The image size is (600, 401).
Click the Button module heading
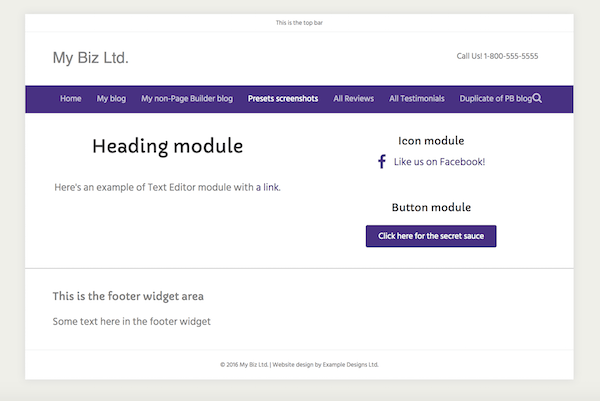(x=431, y=207)
